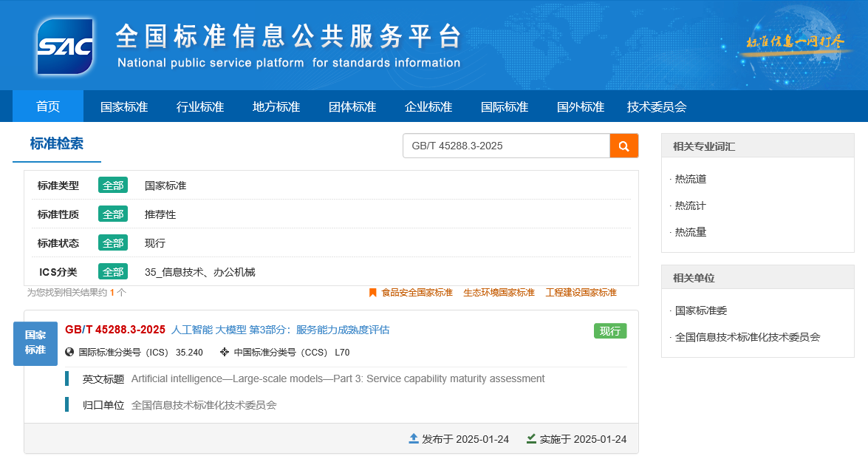Click the green 现行 status badge

610,330
